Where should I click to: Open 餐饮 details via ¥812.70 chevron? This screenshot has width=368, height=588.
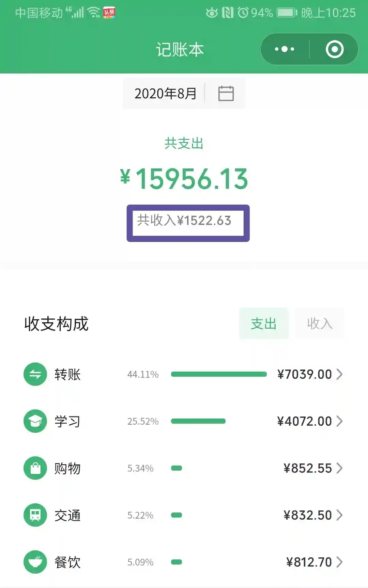tap(339, 562)
